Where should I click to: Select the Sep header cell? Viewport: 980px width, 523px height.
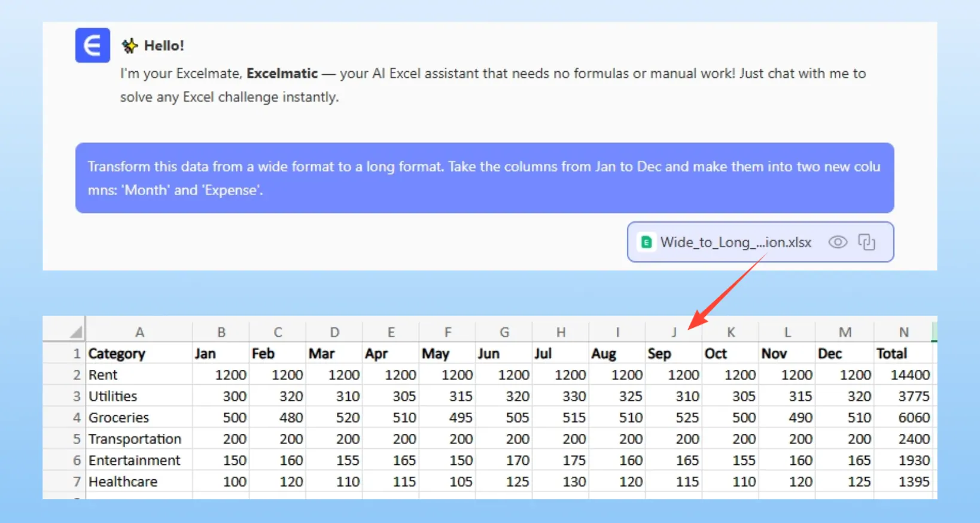(x=673, y=354)
